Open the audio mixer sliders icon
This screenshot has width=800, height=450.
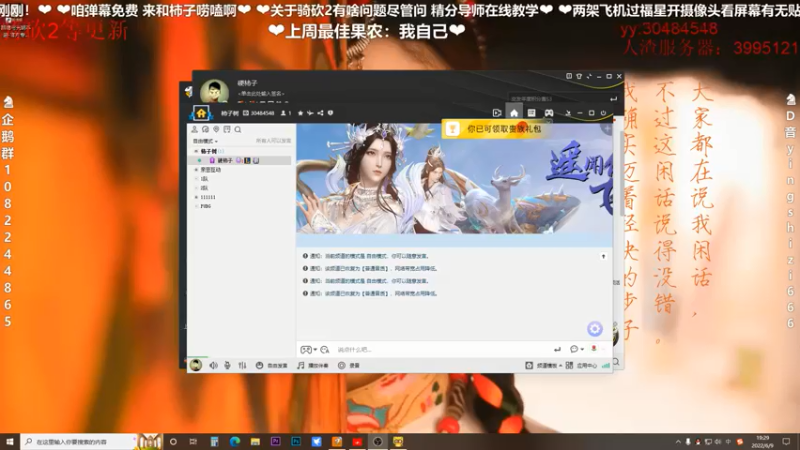242,365
